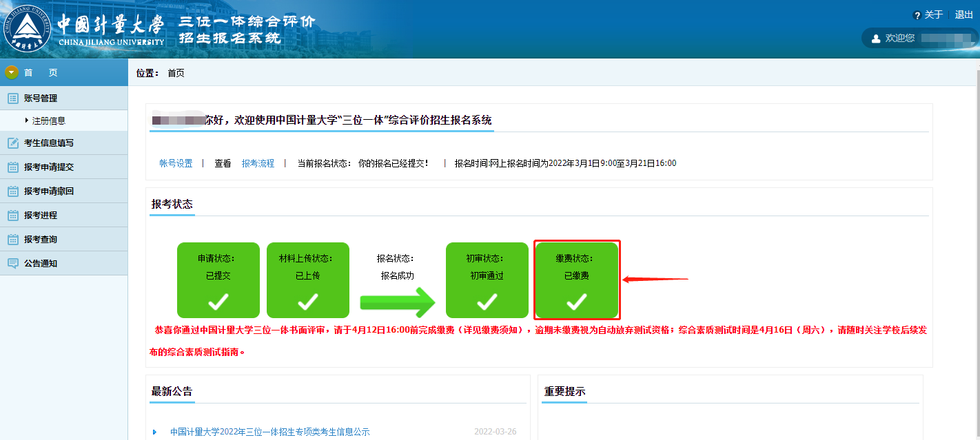980x440 pixels.
Task: Collapse the 首页 round arrow toggle
Action: 12,72
